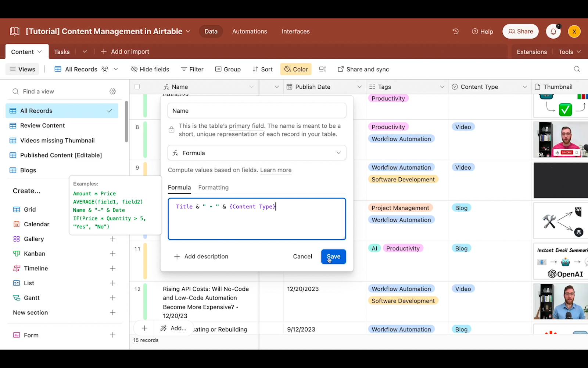This screenshot has width=588, height=368.
Task: Add a New section with plus
Action: (x=113, y=312)
